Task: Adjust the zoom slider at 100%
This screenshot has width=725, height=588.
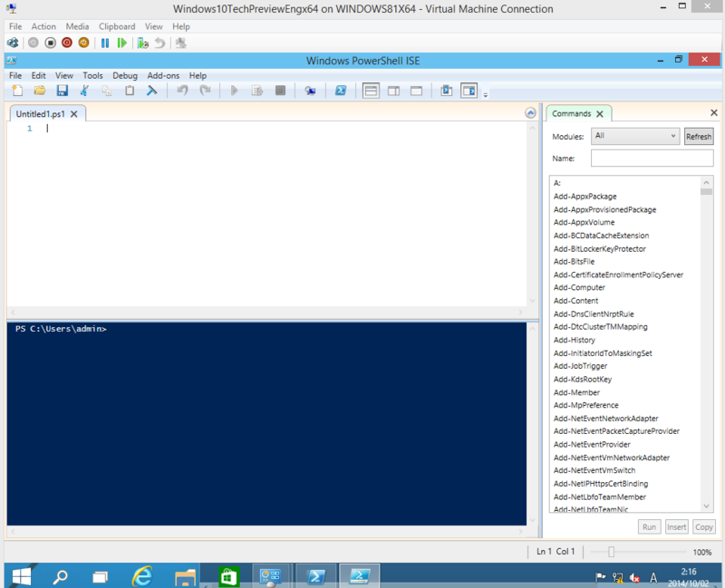Action: (611, 552)
